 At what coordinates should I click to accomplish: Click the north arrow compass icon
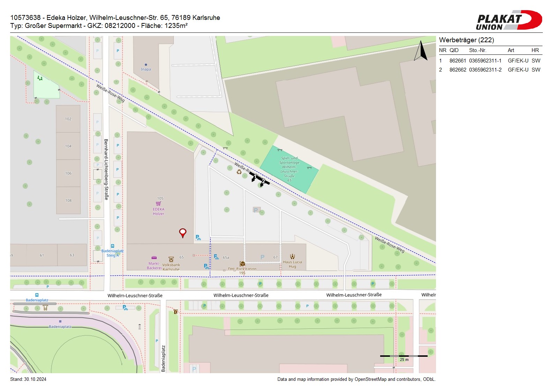pyautogui.click(x=421, y=51)
